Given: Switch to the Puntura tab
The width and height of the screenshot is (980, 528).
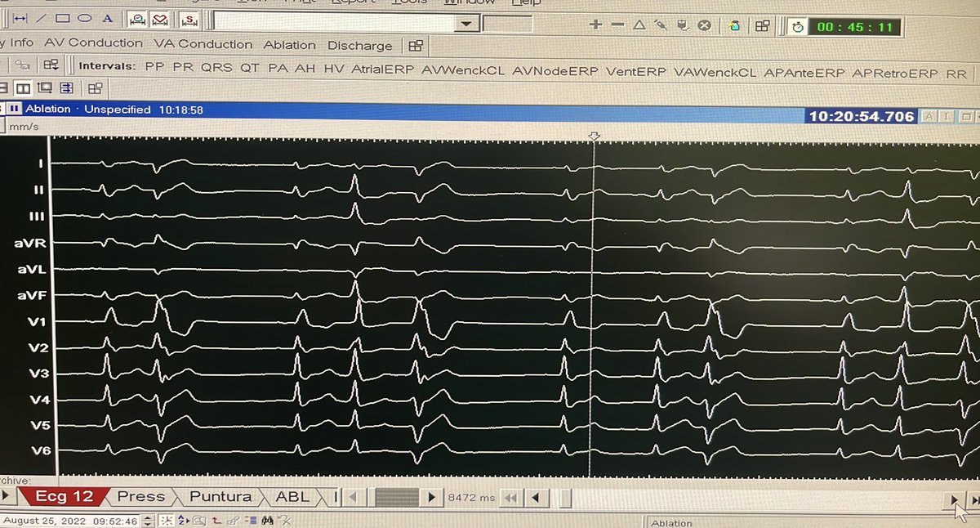Looking at the screenshot, I should point(220,496).
